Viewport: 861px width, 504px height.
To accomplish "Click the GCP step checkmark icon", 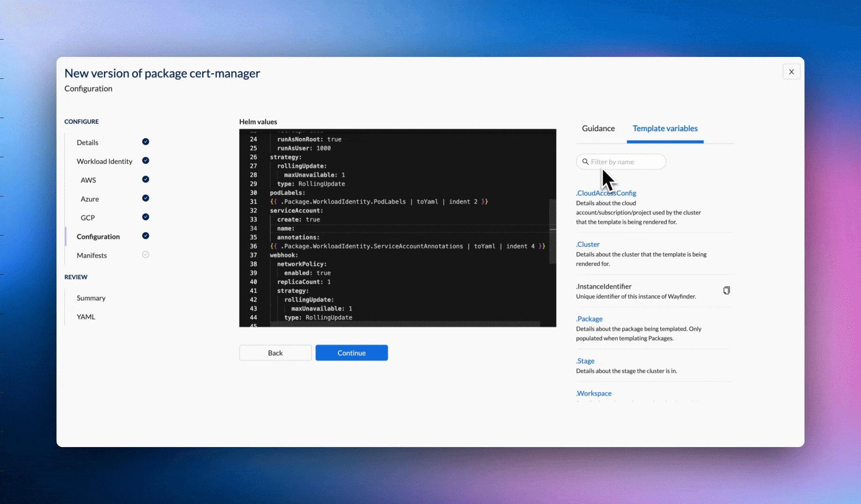I will click(x=146, y=217).
